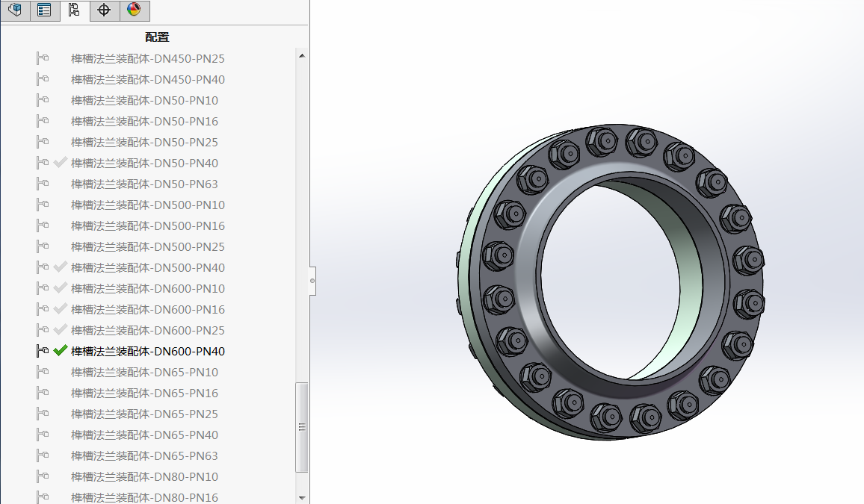Screen dimensions: 864x504
Task: Click the configuration icon of DN450-PN40
Action: [x=43, y=79]
